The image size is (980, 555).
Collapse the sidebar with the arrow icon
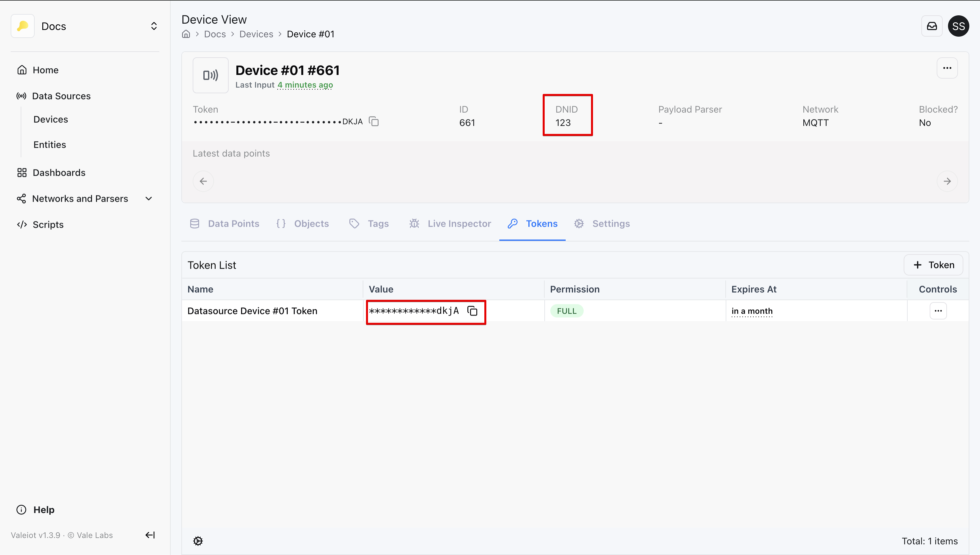[150, 535]
